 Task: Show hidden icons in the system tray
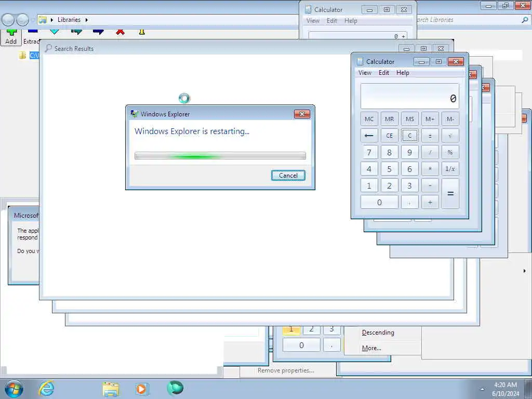coord(482,389)
